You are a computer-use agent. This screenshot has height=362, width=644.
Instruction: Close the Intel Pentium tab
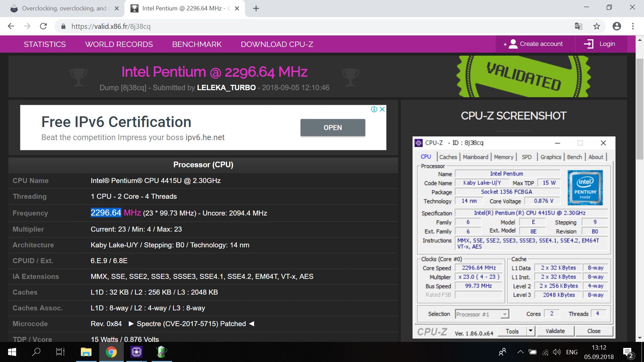[237, 8]
